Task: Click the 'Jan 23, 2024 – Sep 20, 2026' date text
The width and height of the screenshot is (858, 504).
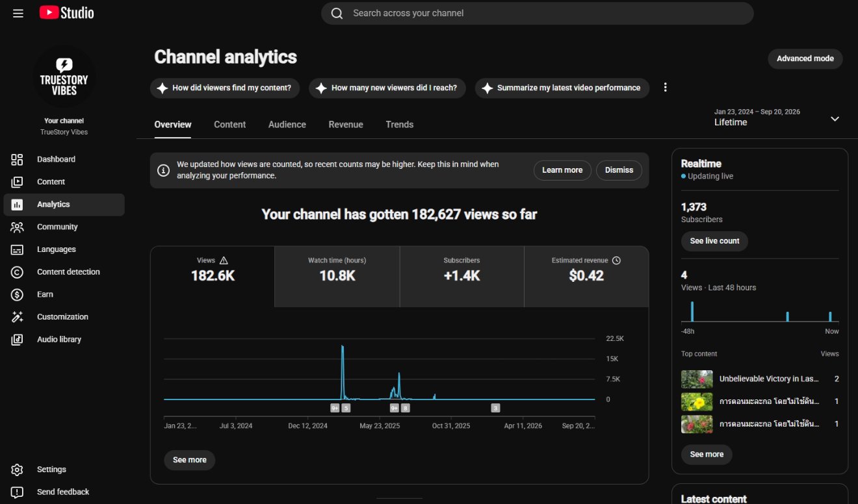Action: pyautogui.click(x=757, y=112)
